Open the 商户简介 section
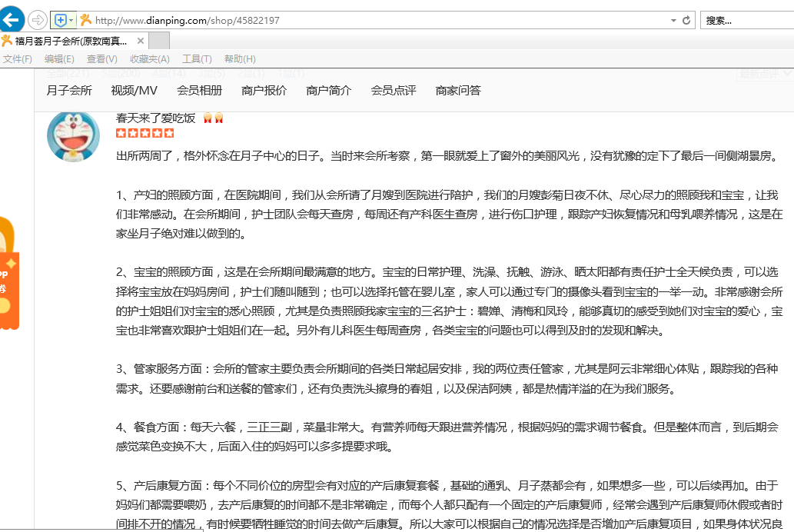Image resolution: width=794 pixels, height=532 pixels. point(329,91)
